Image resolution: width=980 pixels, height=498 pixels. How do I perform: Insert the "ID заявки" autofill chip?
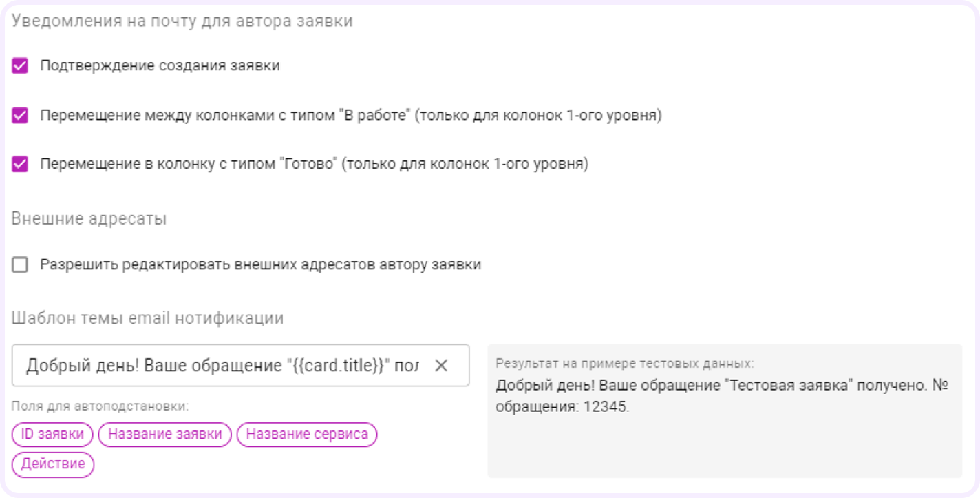point(52,434)
